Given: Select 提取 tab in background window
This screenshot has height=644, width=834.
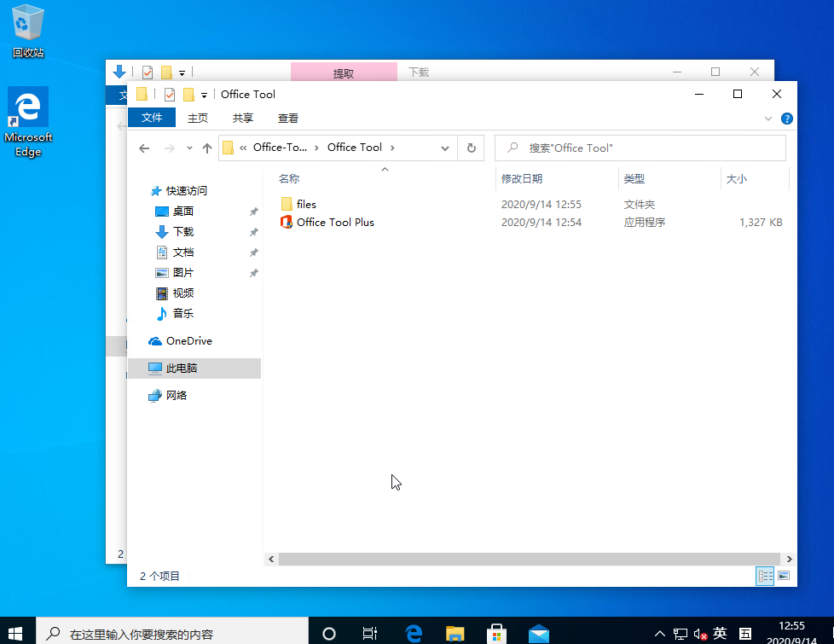Looking at the screenshot, I should pos(344,73).
